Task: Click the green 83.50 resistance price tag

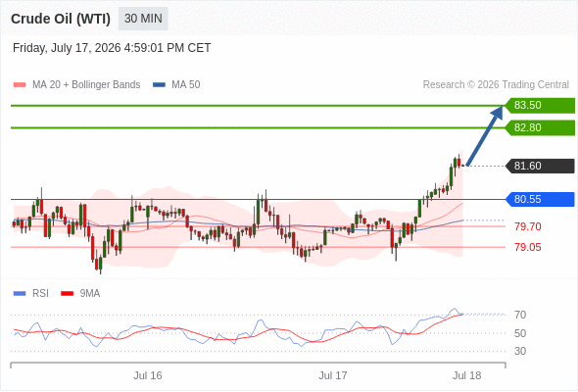Action: tap(540, 106)
